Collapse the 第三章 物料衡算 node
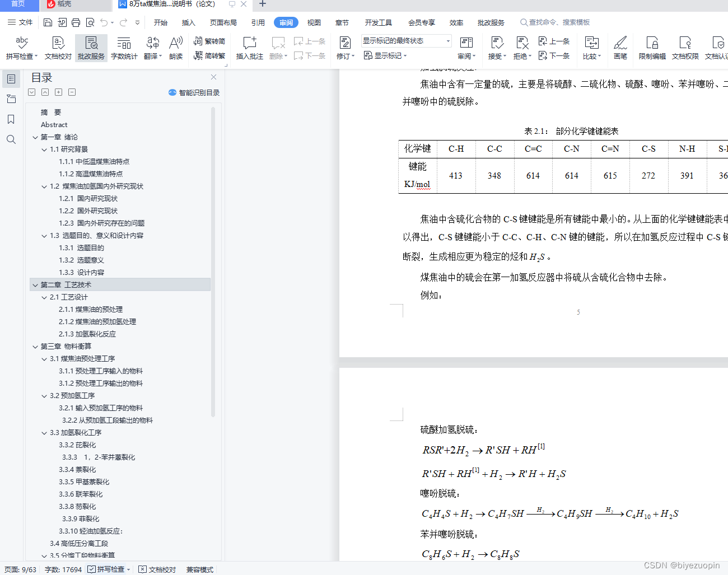The height and width of the screenshot is (575, 728). (35, 347)
